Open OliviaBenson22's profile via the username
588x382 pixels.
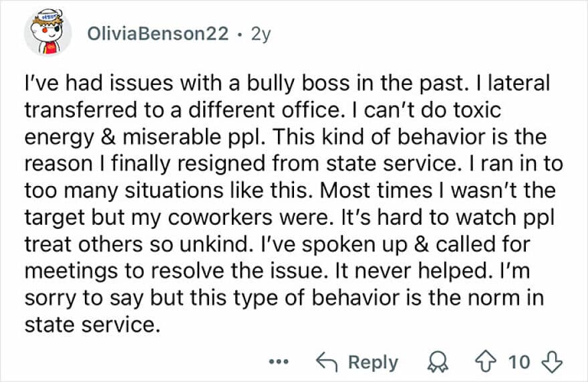pyautogui.click(x=158, y=33)
